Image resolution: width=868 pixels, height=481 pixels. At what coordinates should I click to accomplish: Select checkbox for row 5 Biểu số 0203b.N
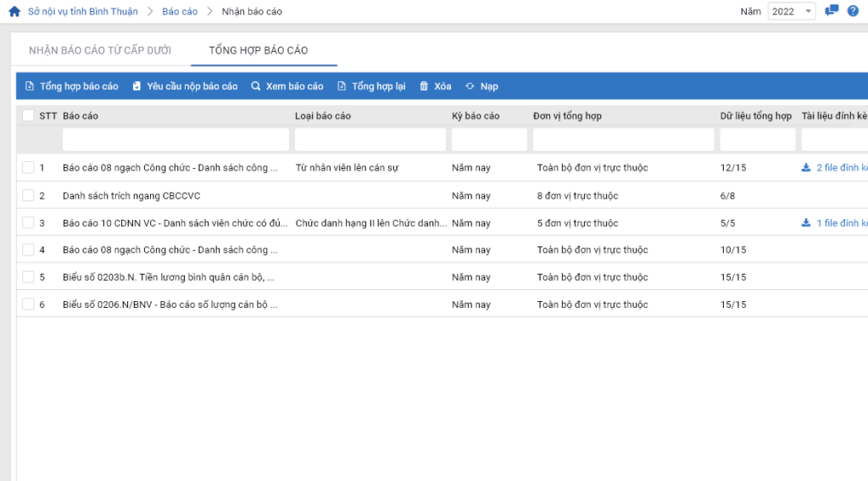(x=29, y=277)
